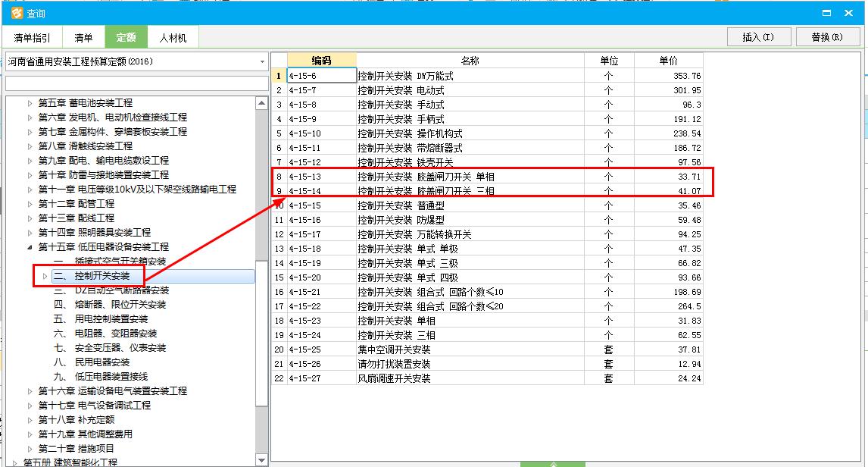
Task: Select 九、低压电器装置接线 tree item
Action: pyautogui.click(x=101, y=377)
